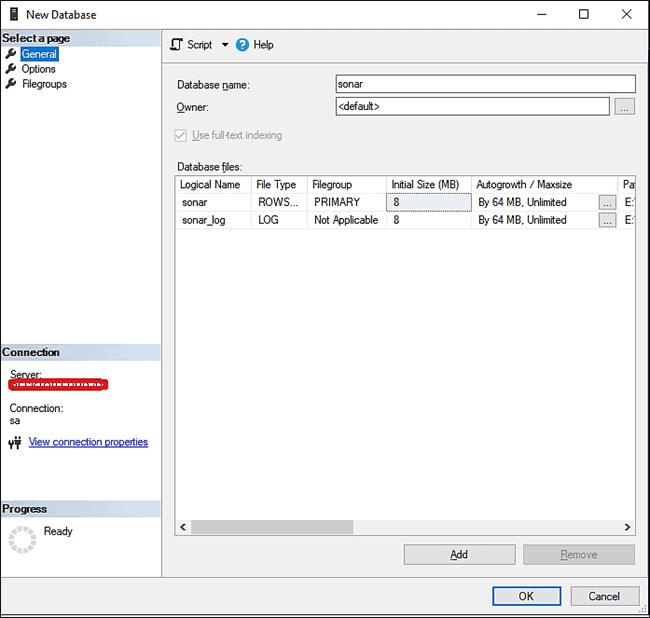Click the 'sa' connection name text
The image size is (650, 618).
coord(15,421)
